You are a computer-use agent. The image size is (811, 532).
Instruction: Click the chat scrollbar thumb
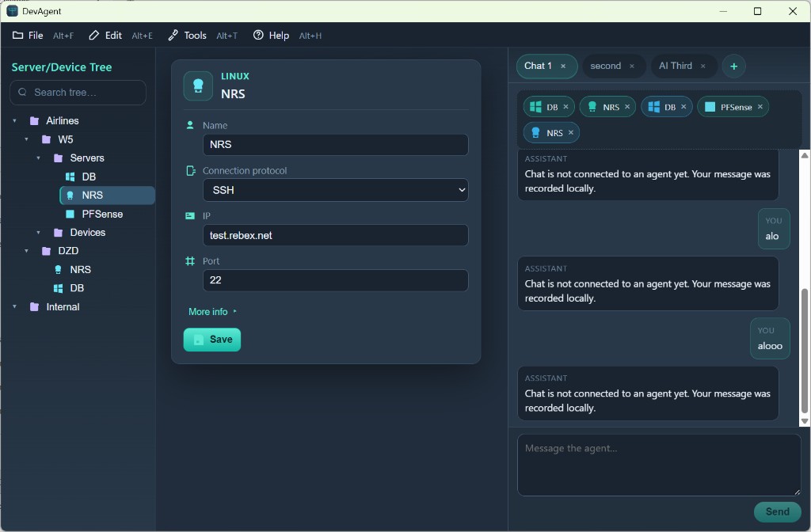(x=805, y=351)
